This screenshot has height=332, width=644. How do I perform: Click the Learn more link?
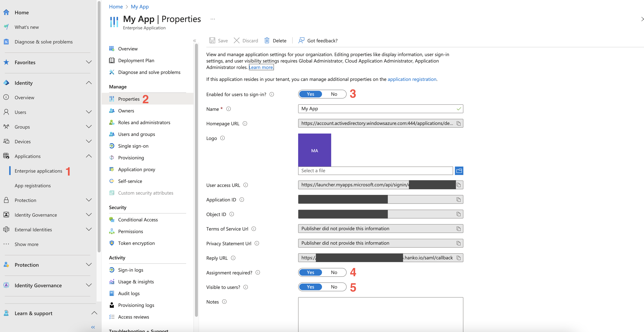(x=261, y=67)
